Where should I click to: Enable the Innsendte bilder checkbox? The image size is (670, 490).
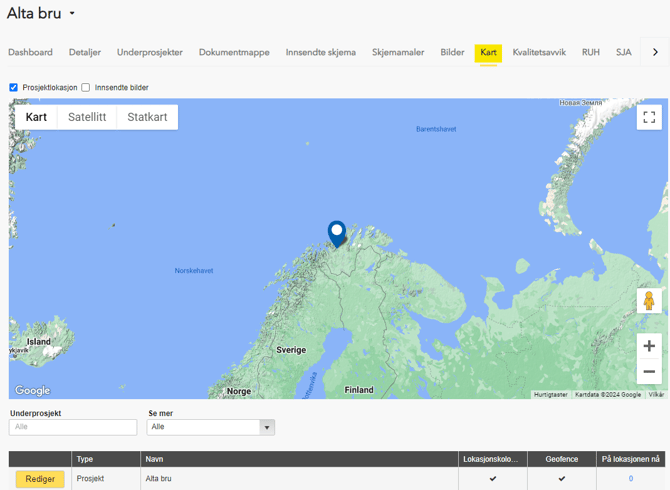tap(86, 88)
